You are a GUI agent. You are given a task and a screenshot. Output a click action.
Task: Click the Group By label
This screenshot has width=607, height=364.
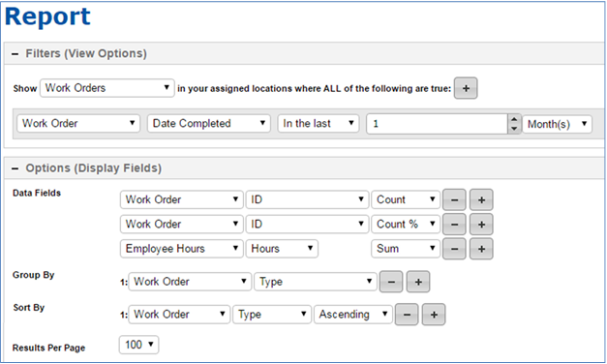(33, 275)
